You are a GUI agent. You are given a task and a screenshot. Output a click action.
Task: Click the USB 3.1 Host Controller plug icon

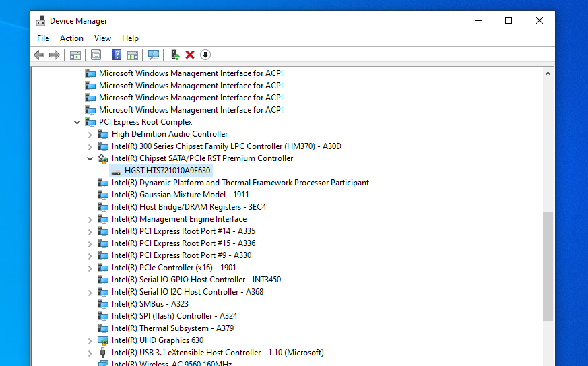(x=103, y=353)
